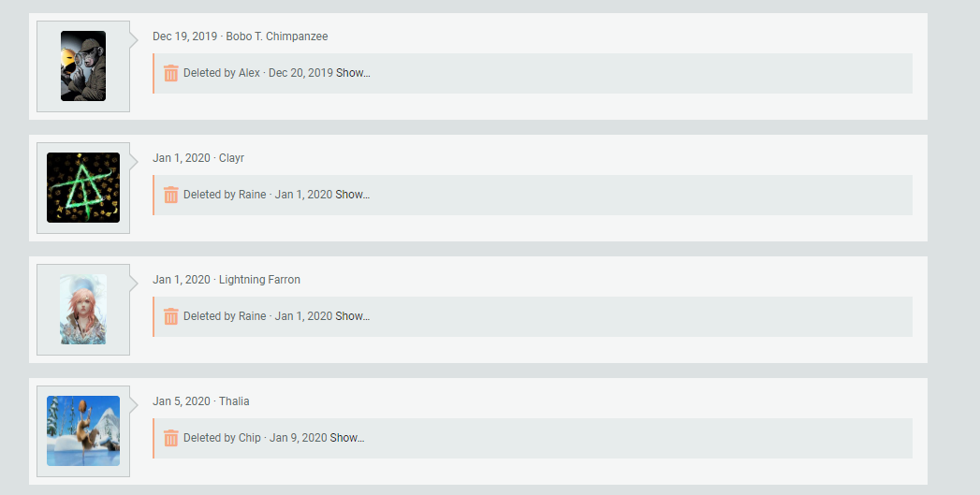Click trash icon on Bobo T. Chimpanzee post
Screen dimensions: 980x495
[x=170, y=73]
